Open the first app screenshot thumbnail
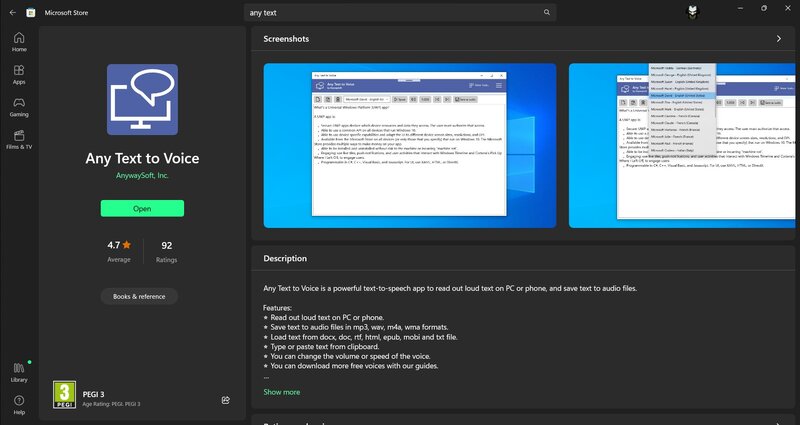 (410, 145)
